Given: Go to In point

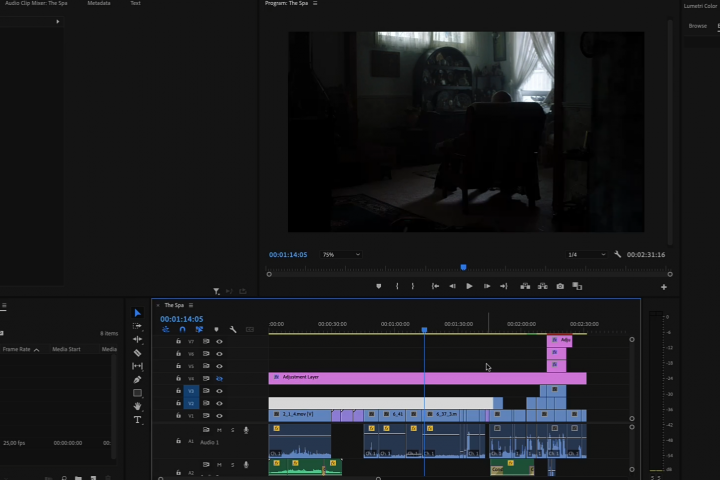Looking at the screenshot, I should [435, 286].
